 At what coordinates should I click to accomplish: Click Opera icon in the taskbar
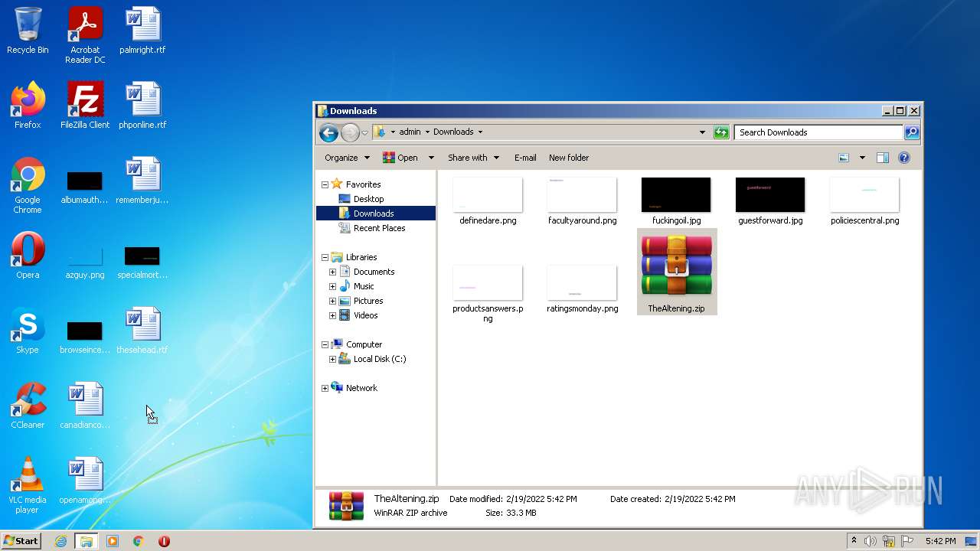(164, 541)
